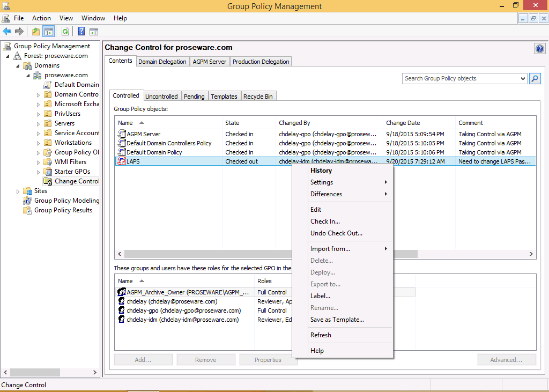This screenshot has width=549, height=392.
Task: Toggle the Show/Hide Console Tree icon
Action: (x=48, y=32)
